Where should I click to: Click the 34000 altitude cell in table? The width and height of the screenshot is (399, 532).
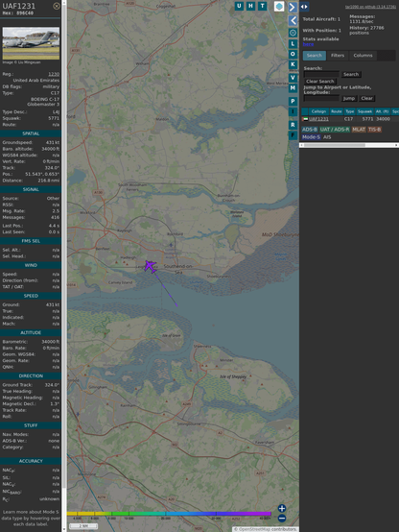pos(383,119)
